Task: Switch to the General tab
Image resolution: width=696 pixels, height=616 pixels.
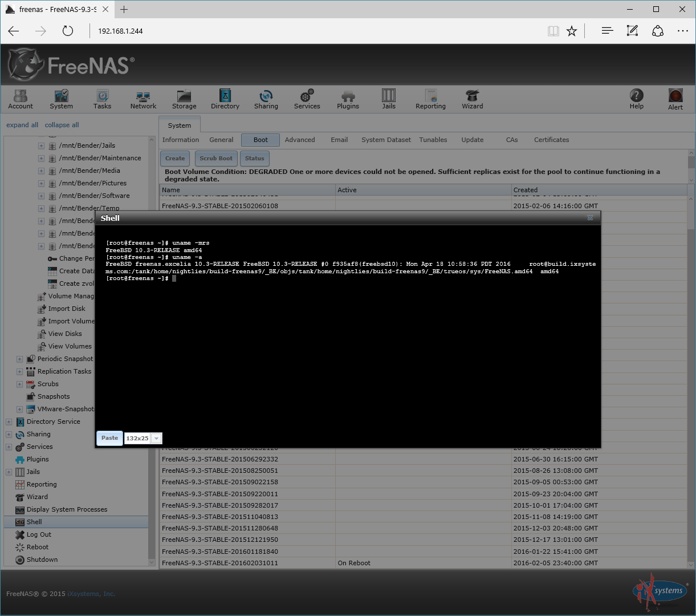Action: (x=221, y=140)
